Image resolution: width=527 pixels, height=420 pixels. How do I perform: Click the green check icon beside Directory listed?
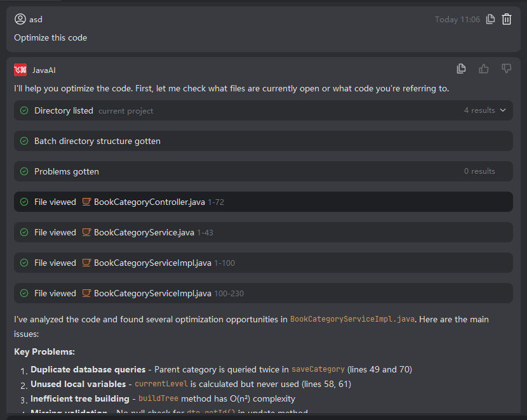(x=24, y=110)
